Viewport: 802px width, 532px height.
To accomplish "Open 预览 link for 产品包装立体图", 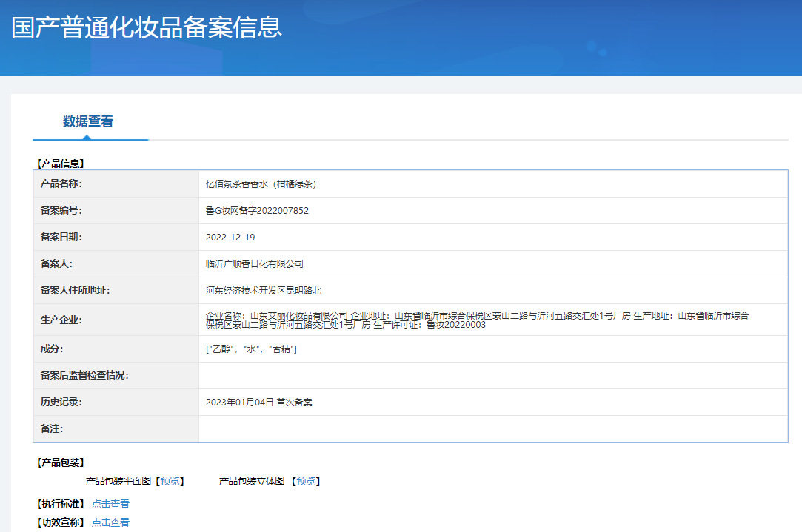I will coord(306,481).
